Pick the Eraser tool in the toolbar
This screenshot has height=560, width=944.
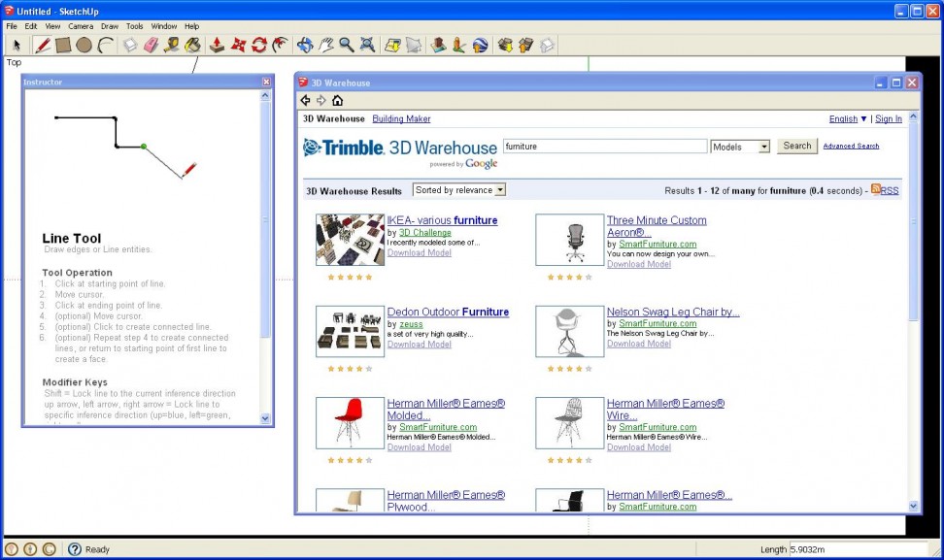coord(151,45)
